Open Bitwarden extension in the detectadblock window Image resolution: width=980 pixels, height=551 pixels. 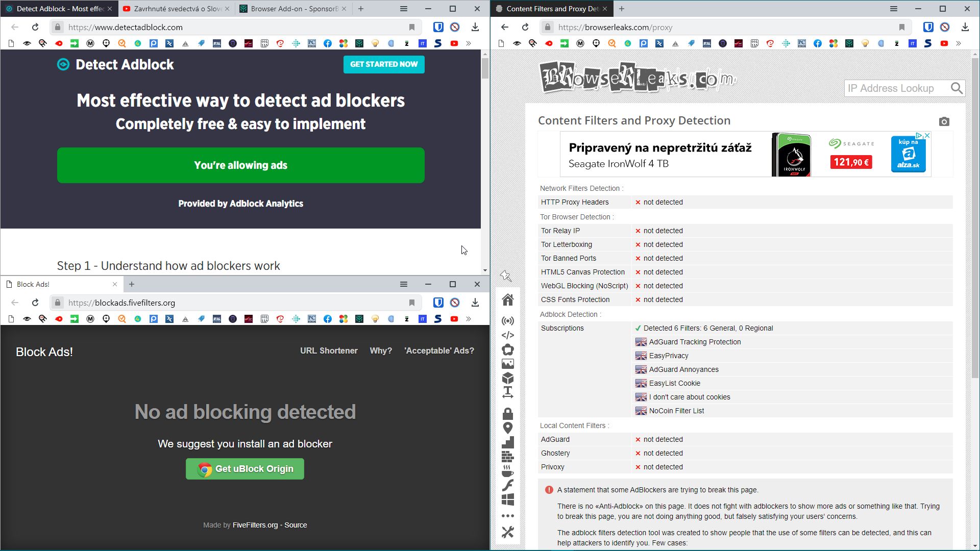[438, 28]
